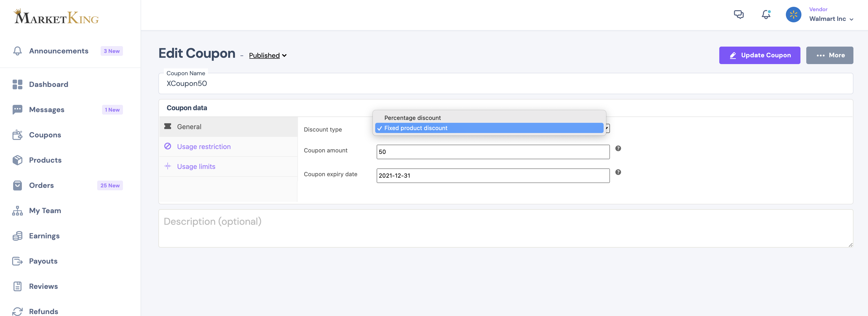Click help icon beside Coupon expiry date
The height and width of the screenshot is (316, 868).
[x=618, y=172]
